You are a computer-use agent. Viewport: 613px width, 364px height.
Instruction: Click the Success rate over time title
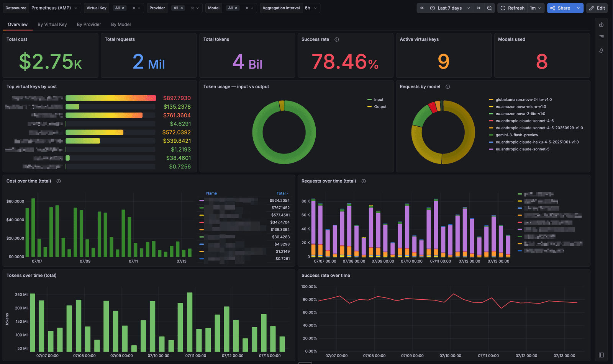click(x=326, y=276)
